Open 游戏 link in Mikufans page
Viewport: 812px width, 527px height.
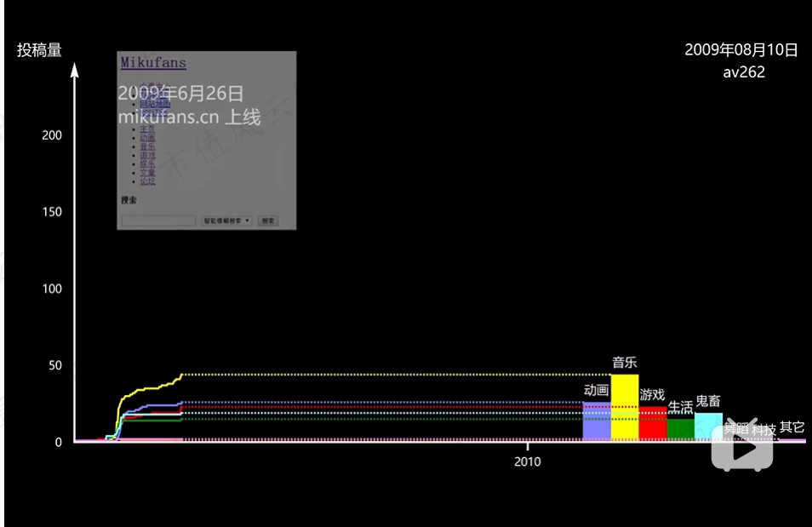click(147, 156)
